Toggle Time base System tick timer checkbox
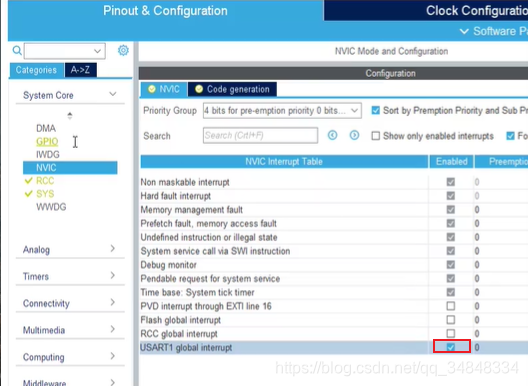 (451, 292)
